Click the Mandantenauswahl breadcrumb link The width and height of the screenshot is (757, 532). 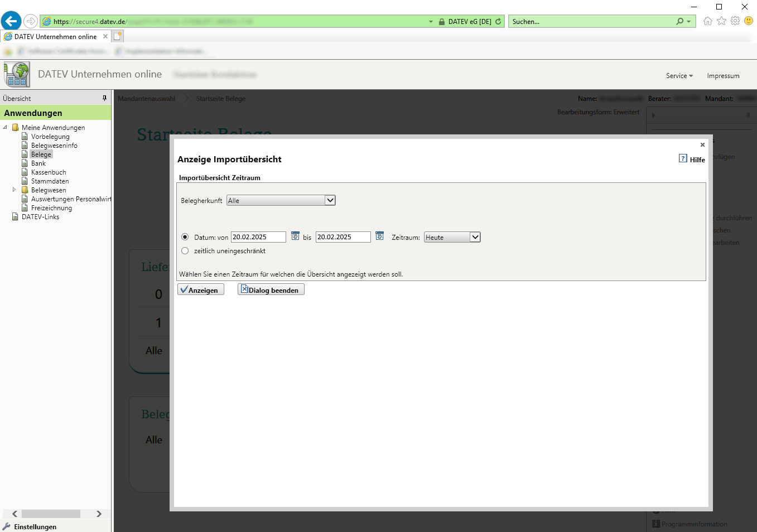(x=146, y=99)
